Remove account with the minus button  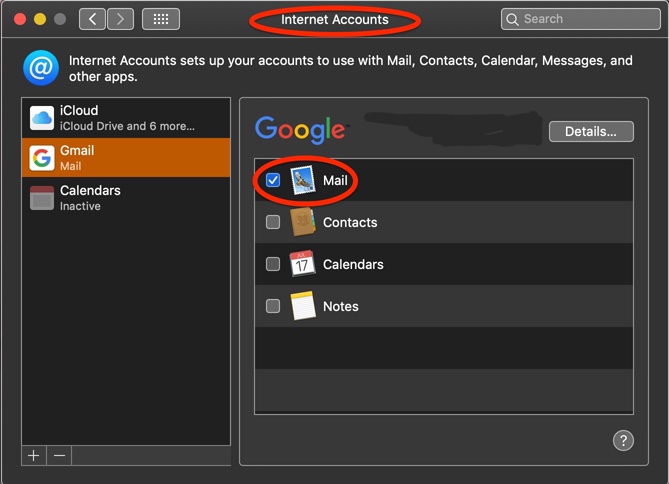(59, 456)
